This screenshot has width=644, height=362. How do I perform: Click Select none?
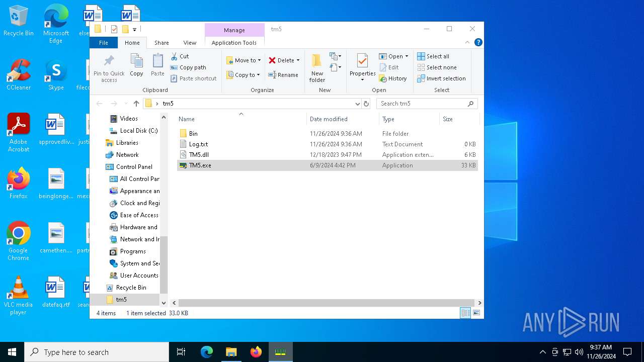[x=437, y=67]
